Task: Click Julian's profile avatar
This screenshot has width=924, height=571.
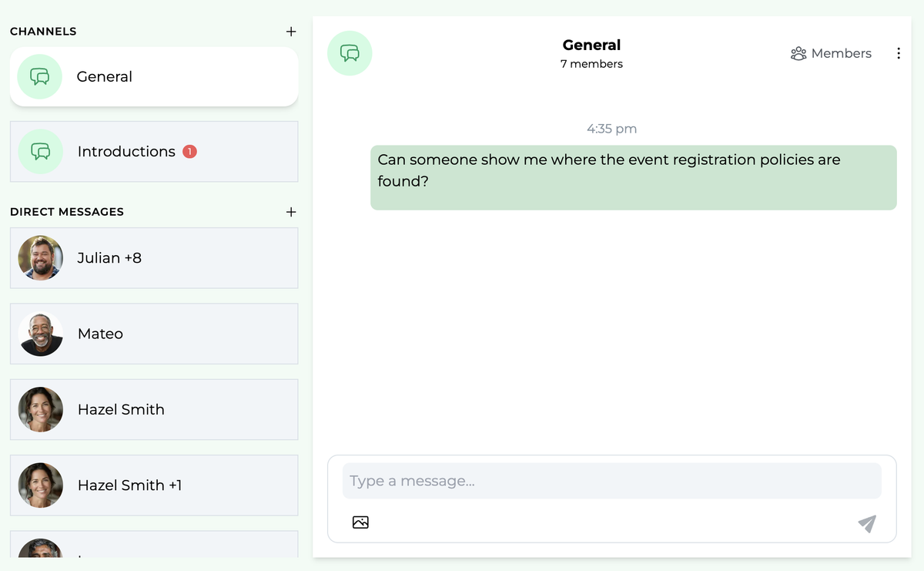Action: (x=39, y=257)
